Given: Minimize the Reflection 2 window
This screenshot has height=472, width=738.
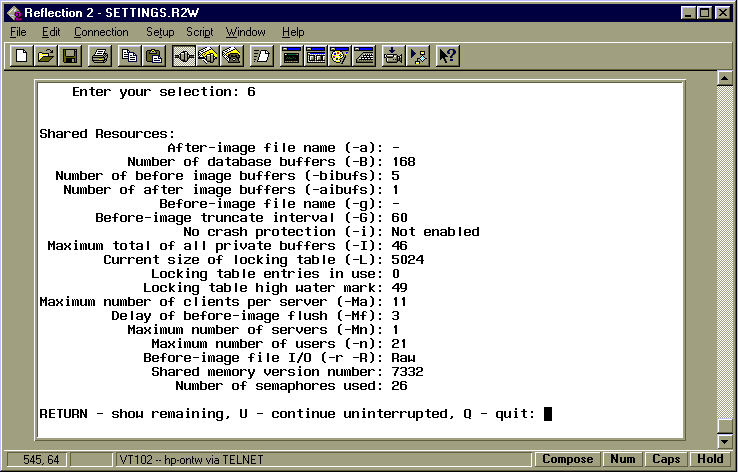Looking at the screenshot, I should 689,13.
